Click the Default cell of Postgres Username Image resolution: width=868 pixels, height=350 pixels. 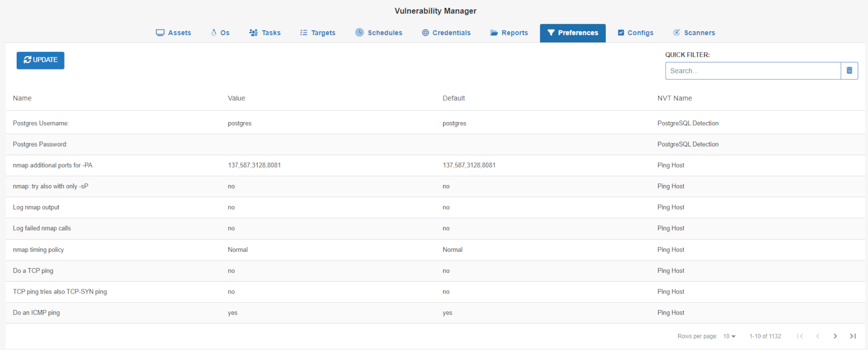pyautogui.click(x=455, y=124)
